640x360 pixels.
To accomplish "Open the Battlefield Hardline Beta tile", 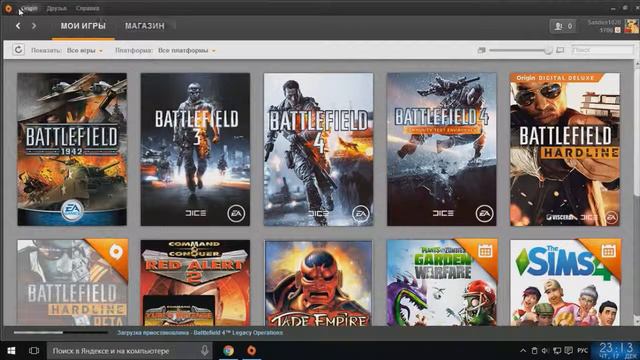I will click(x=72, y=282).
